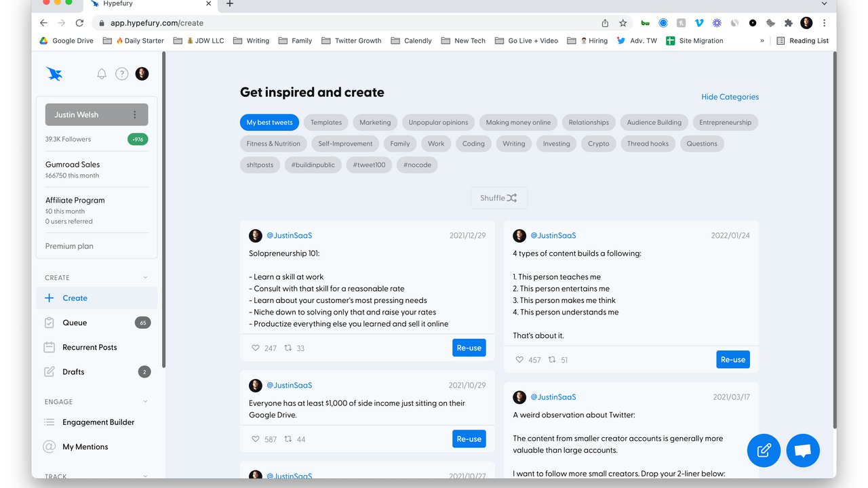
Task: Open the JDW LLC bookmark folder
Action: [x=199, y=41]
